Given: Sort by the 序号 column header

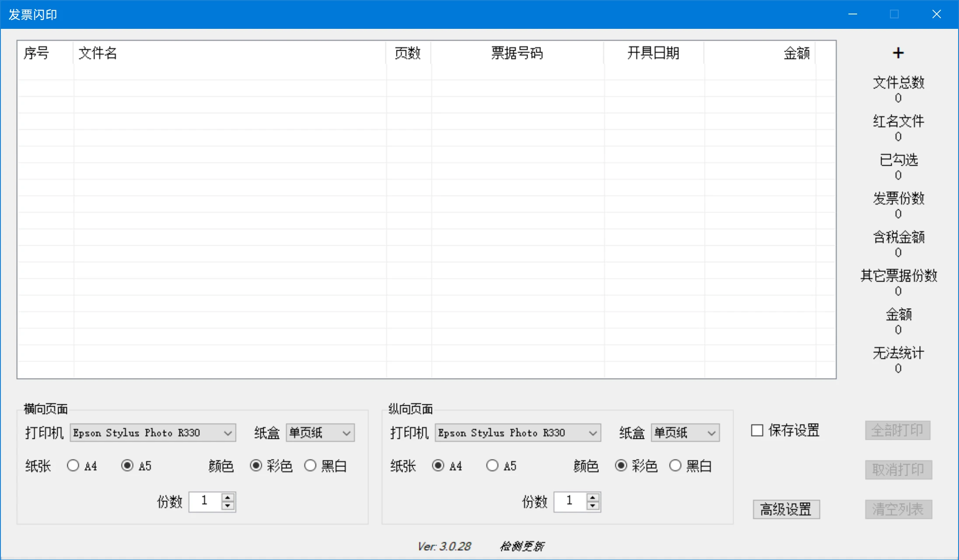Looking at the screenshot, I should click(x=45, y=53).
